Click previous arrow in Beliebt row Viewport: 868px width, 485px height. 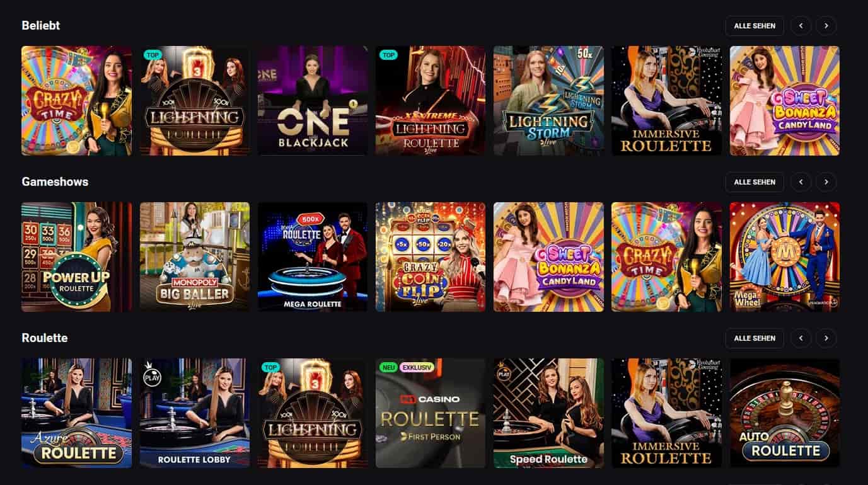point(801,26)
